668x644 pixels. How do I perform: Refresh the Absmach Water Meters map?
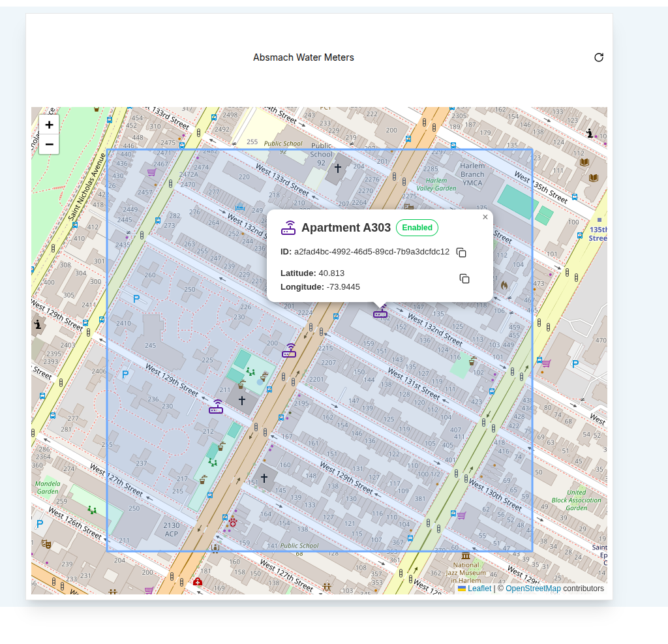click(x=598, y=57)
